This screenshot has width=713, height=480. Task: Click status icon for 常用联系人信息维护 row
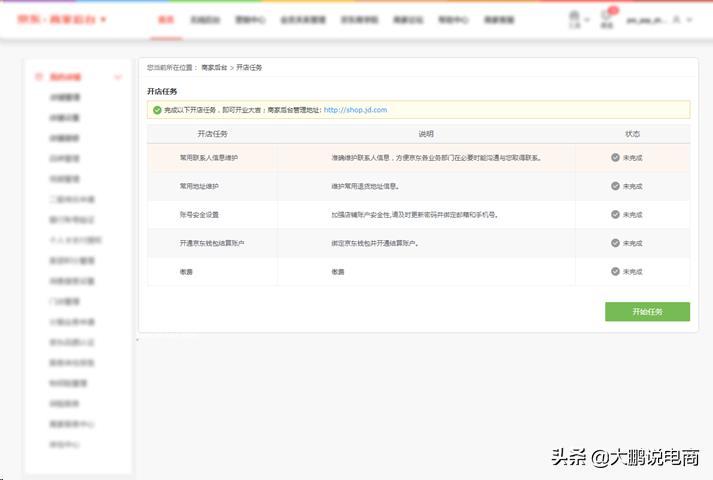[615, 157]
